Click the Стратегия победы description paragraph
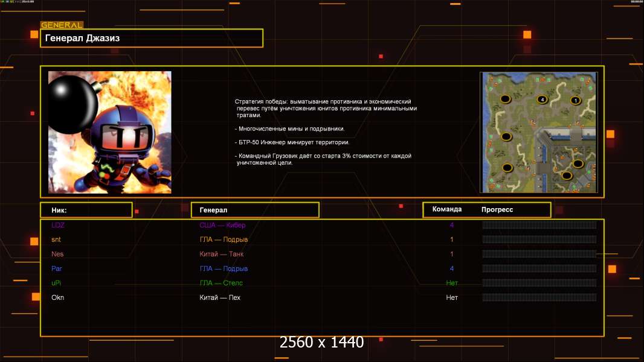Viewport: 644px width, 362px height. [x=326, y=108]
